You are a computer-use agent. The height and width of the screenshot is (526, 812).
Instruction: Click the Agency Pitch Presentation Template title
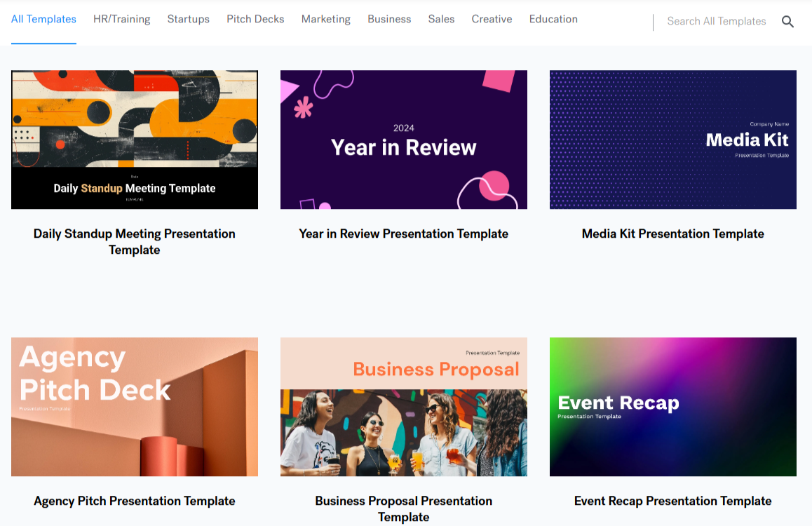pyautogui.click(x=135, y=501)
